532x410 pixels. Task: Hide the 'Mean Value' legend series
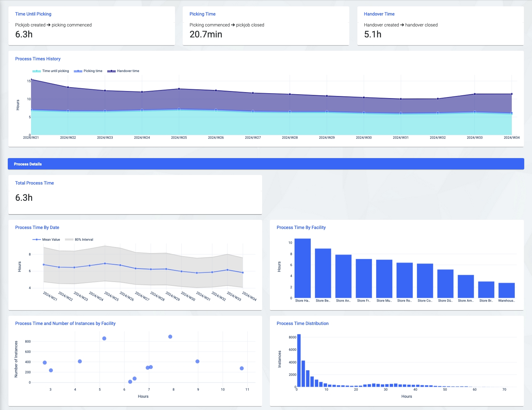point(46,240)
